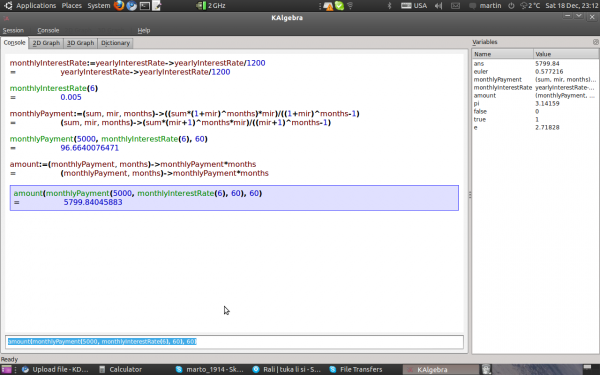Open the Console menu in KAlgebra
The image size is (600, 375).
coord(48,30)
